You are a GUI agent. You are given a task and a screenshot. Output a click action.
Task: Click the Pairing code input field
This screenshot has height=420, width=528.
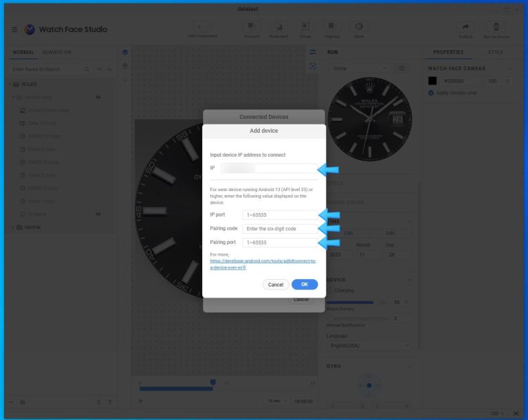pyautogui.click(x=280, y=228)
